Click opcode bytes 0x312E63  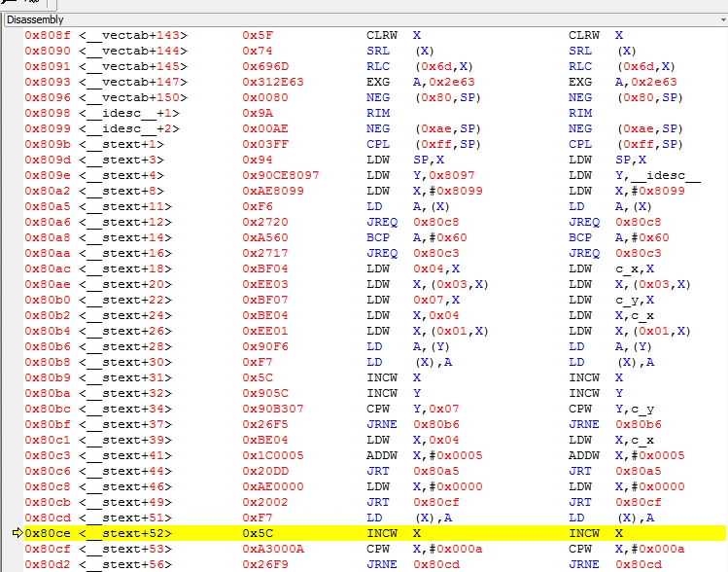pos(272,82)
